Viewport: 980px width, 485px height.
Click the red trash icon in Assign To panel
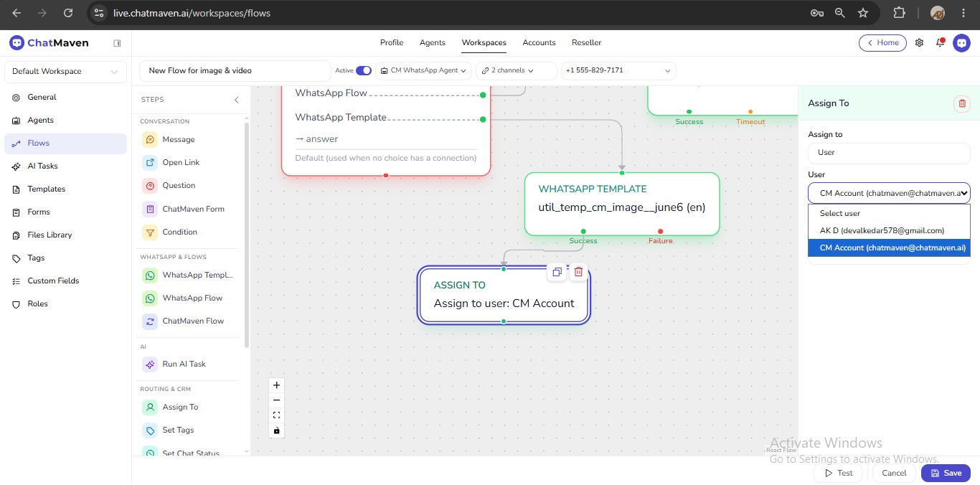(x=962, y=103)
